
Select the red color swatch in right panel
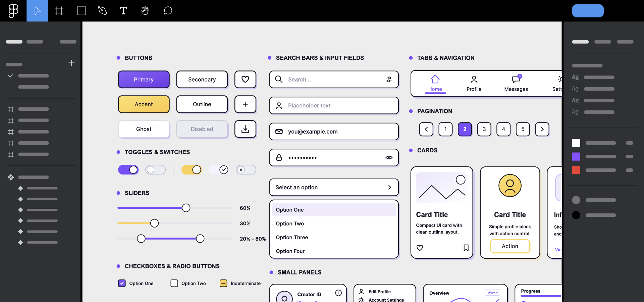(x=576, y=170)
